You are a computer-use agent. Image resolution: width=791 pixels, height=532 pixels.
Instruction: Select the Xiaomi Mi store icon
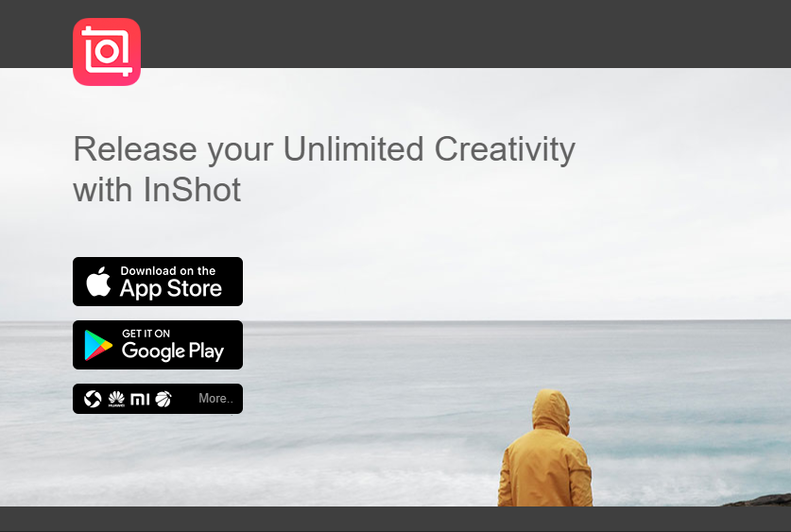(140, 400)
